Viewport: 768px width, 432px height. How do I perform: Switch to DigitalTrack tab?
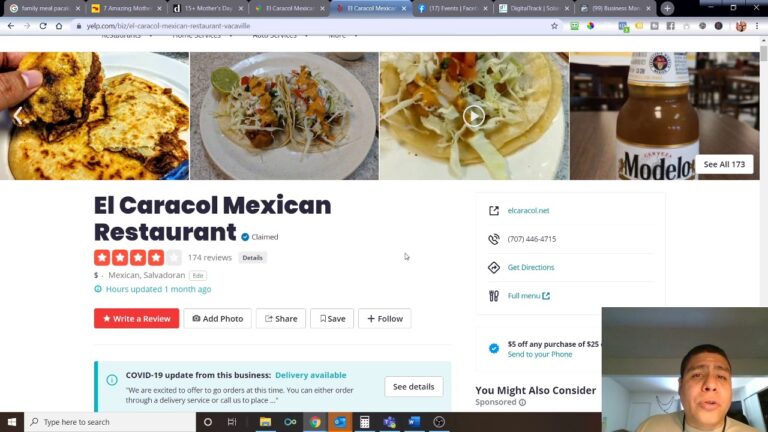(x=533, y=8)
